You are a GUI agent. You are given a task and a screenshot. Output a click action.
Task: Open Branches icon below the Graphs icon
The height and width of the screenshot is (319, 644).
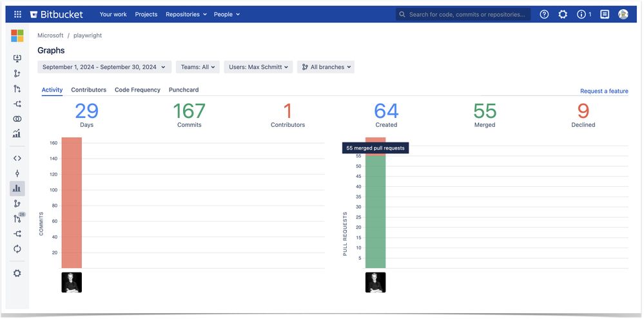(x=17, y=204)
